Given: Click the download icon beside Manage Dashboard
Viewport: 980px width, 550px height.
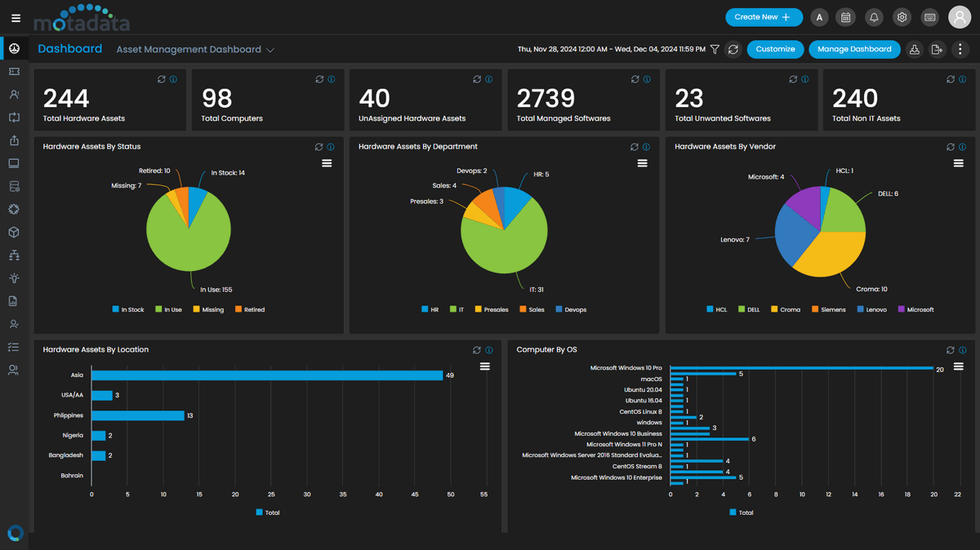Looking at the screenshot, I should (x=914, y=49).
